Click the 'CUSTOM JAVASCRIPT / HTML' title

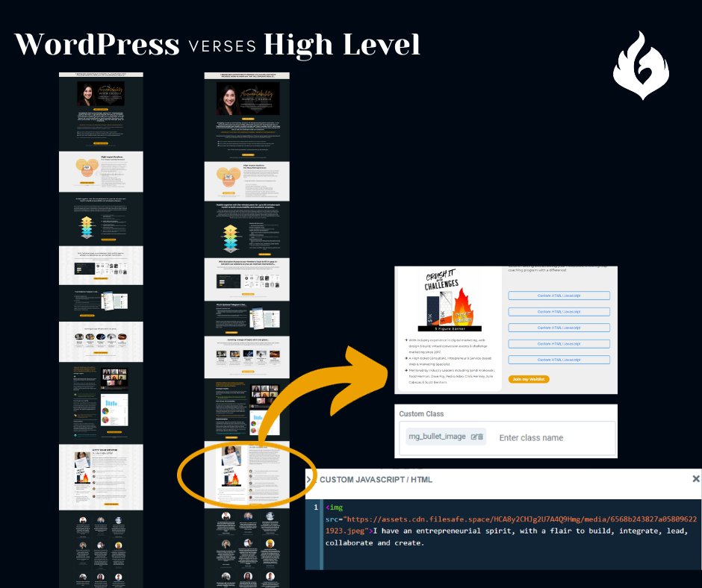(x=376, y=480)
